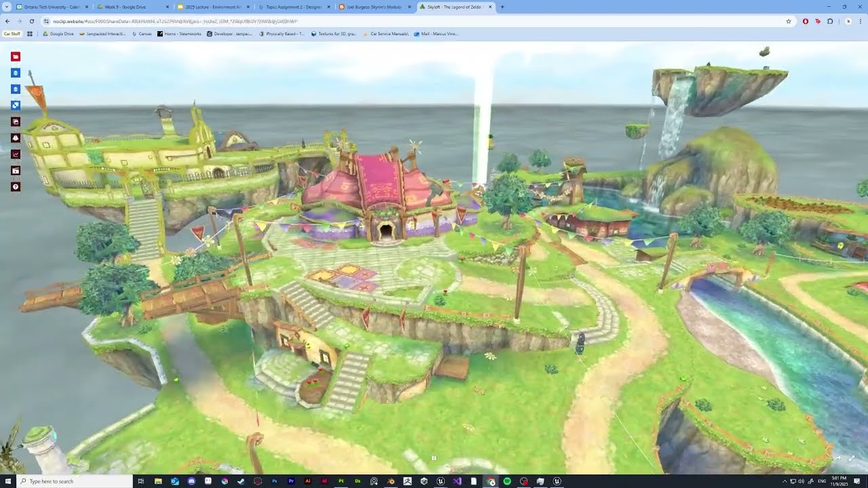Open Discord from the taskbar
Screen dimensions: 868x488
pyautogui.click(x=191, y=481)
